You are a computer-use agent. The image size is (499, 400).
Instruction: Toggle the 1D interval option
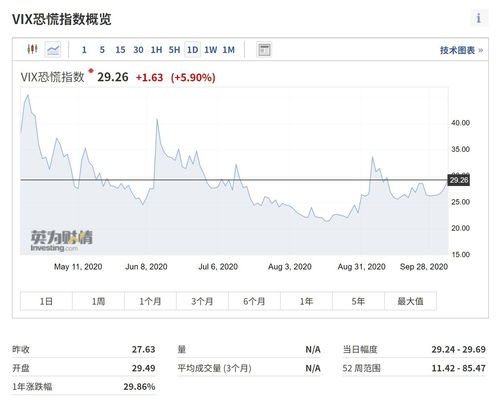coord(192,50)
